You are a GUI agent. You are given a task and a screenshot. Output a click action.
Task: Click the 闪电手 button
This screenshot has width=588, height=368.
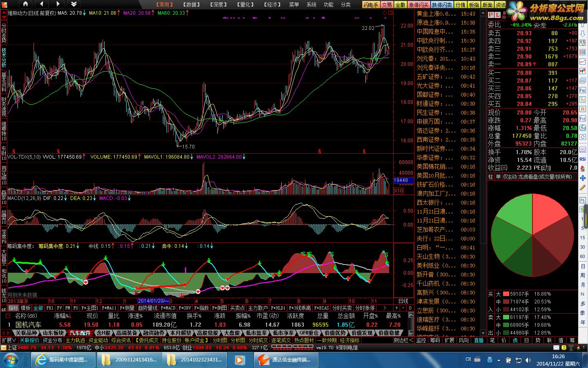371,5
